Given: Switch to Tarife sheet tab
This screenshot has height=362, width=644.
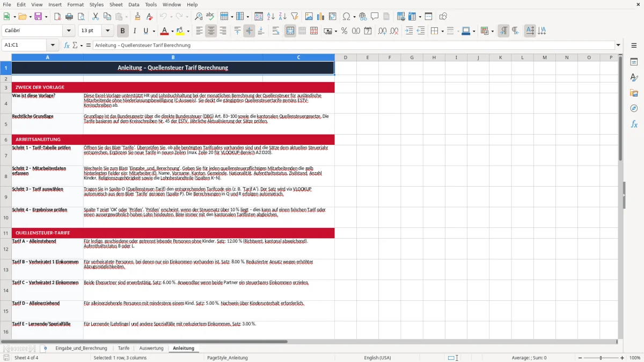Looking at the screenshot, I should point(123,348).
